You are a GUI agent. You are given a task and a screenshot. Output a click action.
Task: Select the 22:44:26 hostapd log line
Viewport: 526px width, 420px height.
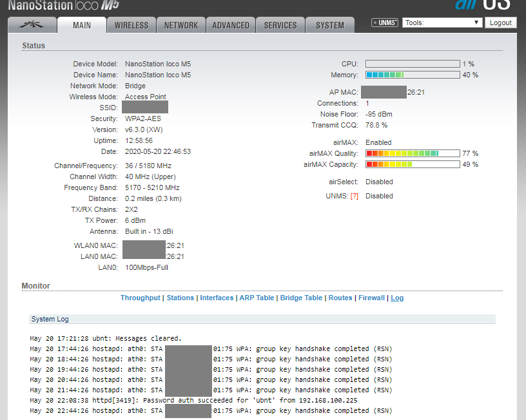211,410
